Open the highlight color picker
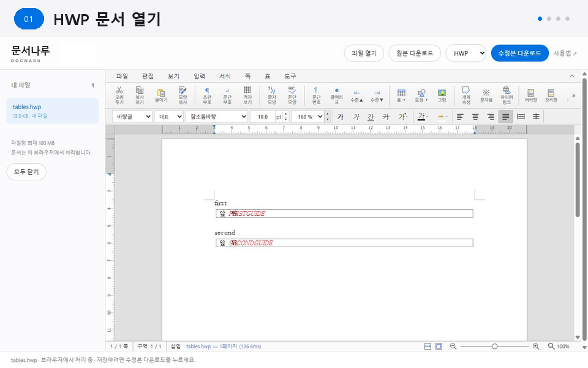 coord(442,117)
